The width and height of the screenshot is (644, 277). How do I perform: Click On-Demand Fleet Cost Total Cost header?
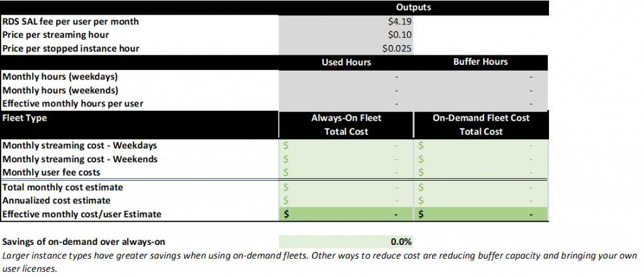[481, 125]
